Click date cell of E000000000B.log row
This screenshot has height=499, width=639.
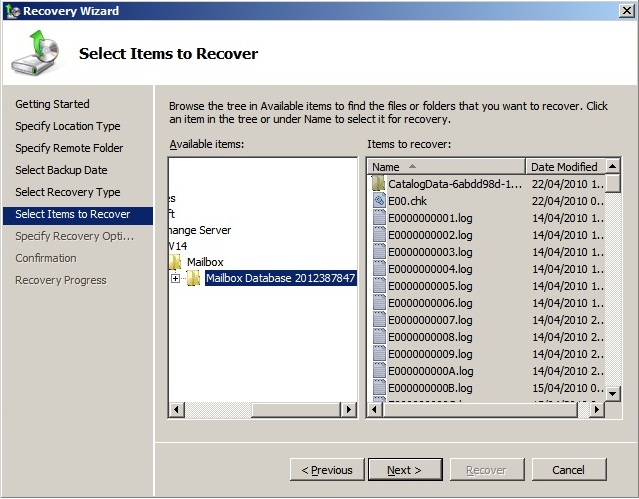point(568,388)
